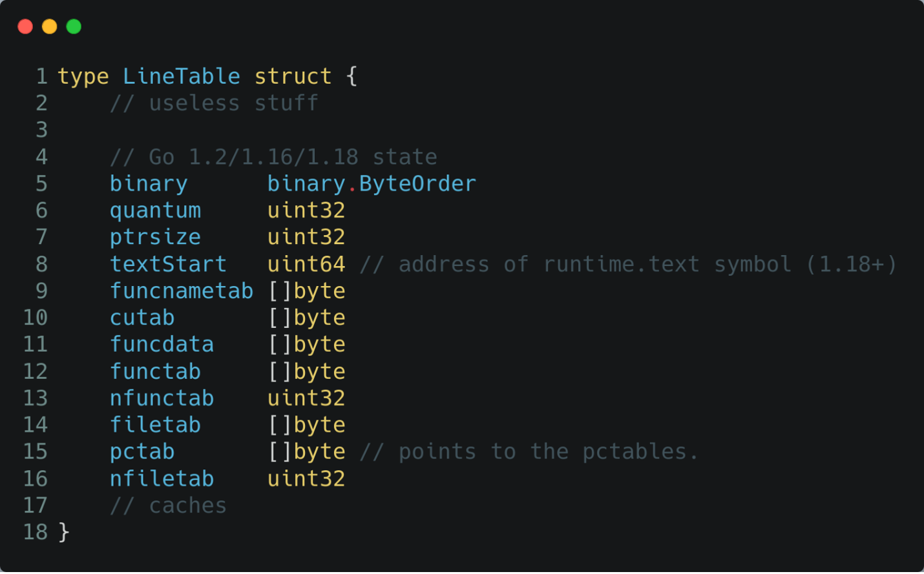This screenshot has height=574, width=924.
Task: Click the yellow minimize window dot
Action: (x=50, y=26)
